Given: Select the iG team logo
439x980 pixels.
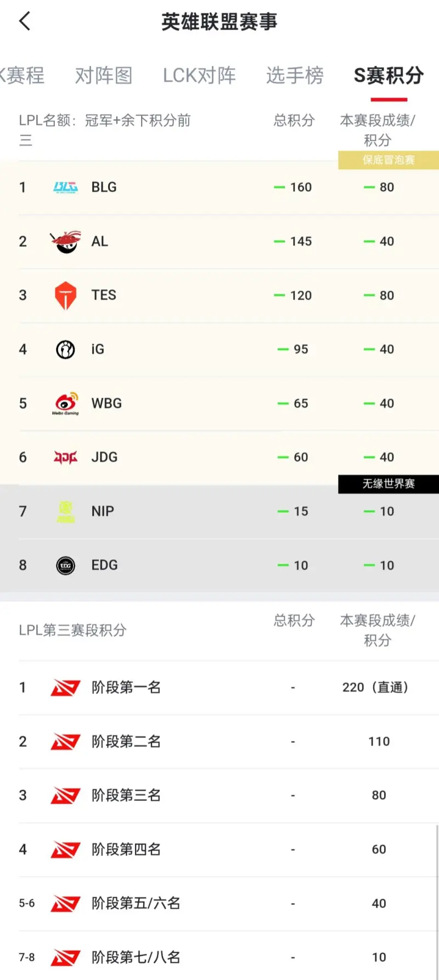Looking at the screenshot, I should point(65,349).
